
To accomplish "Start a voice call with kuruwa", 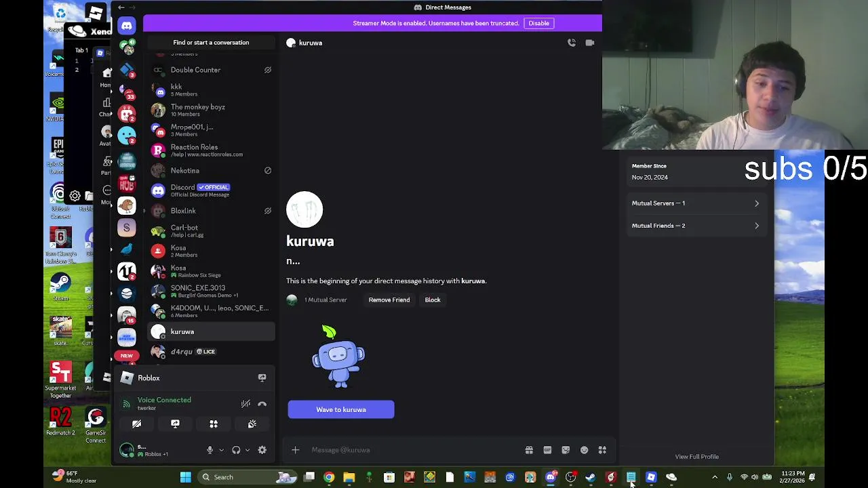I will (x=572, y=43).
